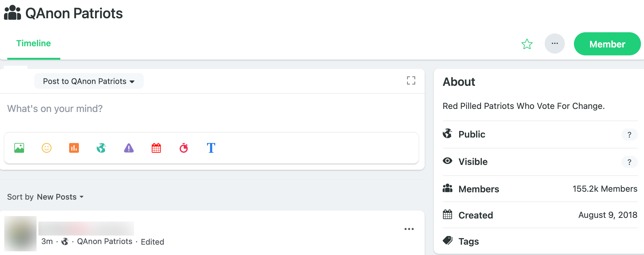Favorite the group with star icon
Screen dimensions: 644x255
pyautogui.click(x=527, y=44)
